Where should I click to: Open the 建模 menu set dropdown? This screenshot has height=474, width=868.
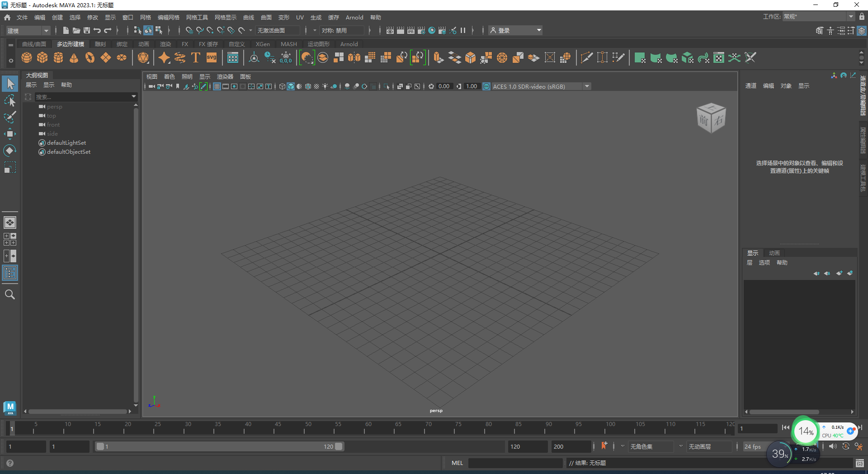tap(45, 30)
